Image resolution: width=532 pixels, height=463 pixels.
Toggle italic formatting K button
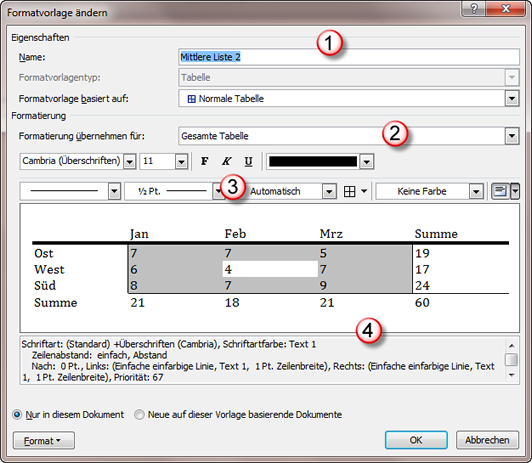[226, 161]
